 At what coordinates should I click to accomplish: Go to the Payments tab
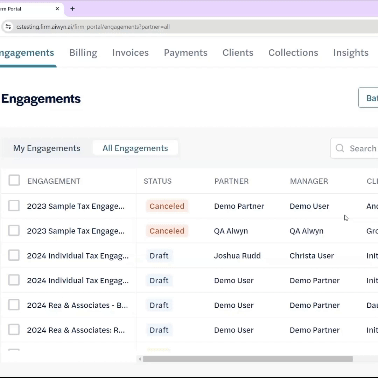click(185, 53)
